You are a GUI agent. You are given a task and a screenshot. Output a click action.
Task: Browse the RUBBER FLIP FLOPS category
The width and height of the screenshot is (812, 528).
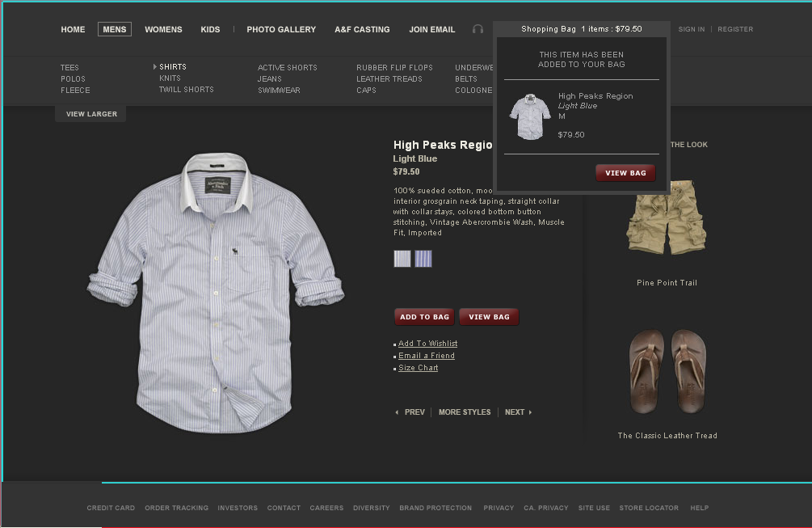tap(394, 68)
